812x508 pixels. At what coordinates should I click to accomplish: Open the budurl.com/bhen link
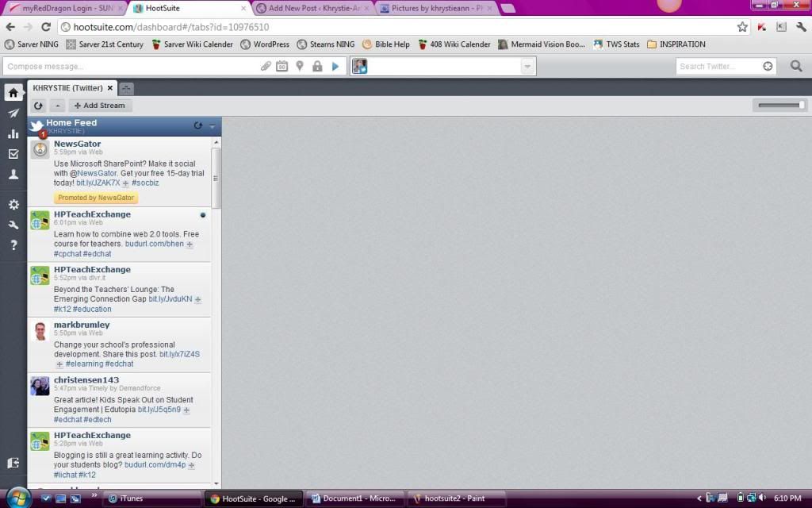[x=155, y=244]
